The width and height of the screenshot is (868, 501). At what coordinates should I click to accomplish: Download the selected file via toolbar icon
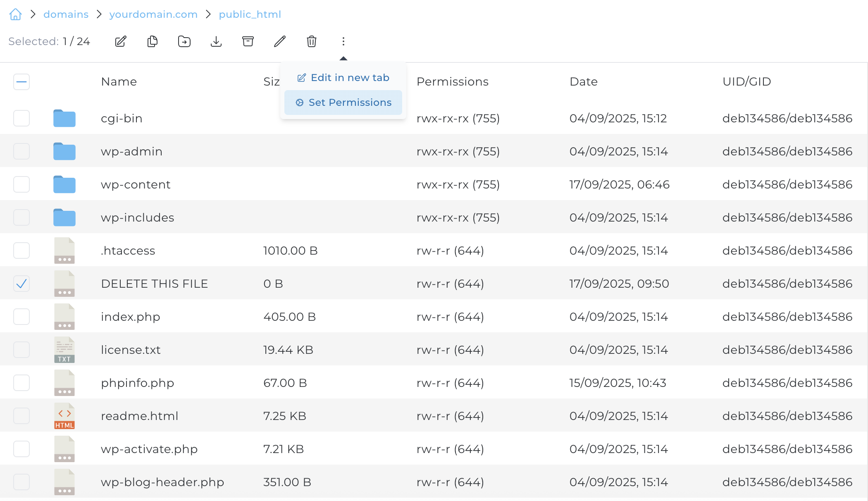(216, 41)
